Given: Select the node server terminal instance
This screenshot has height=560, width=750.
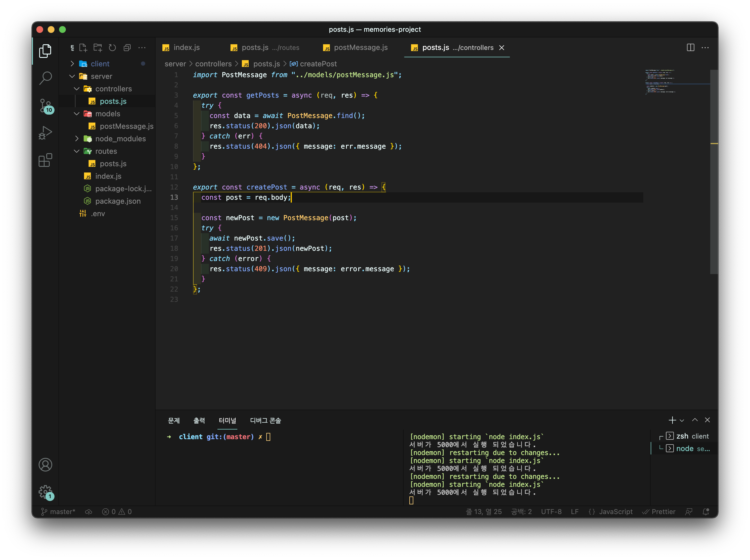Looking at the screenshot, I should [684, 449].
